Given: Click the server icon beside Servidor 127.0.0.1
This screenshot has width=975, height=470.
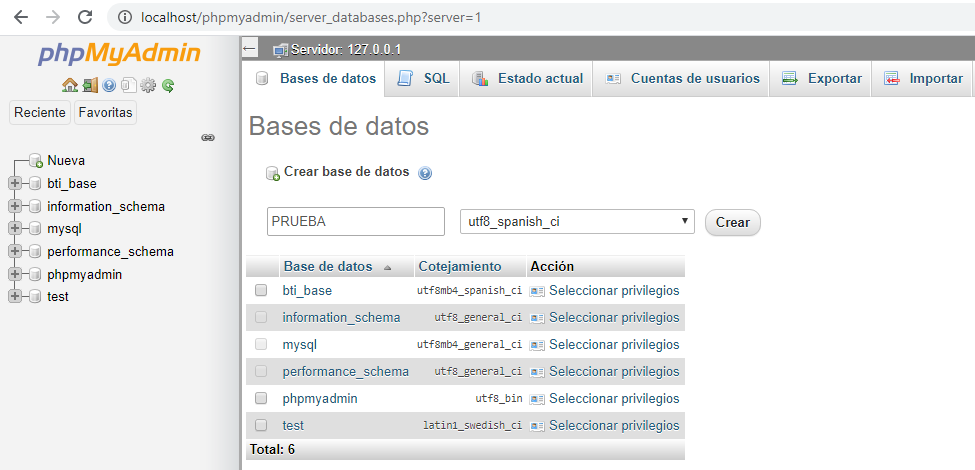Looking at the screenshot, I should [x=281, y=49].
